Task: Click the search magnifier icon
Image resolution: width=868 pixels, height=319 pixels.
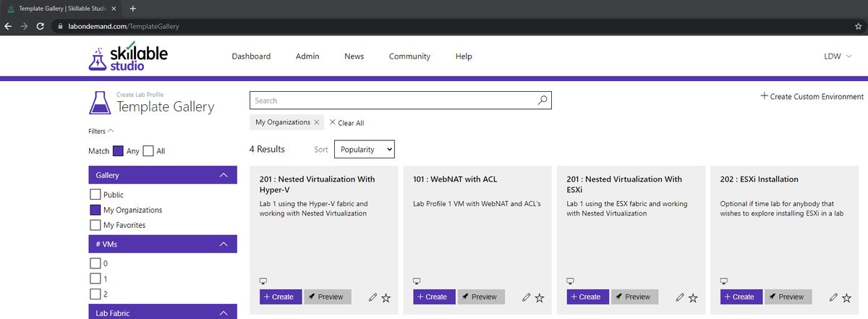Action: point(542,101)
